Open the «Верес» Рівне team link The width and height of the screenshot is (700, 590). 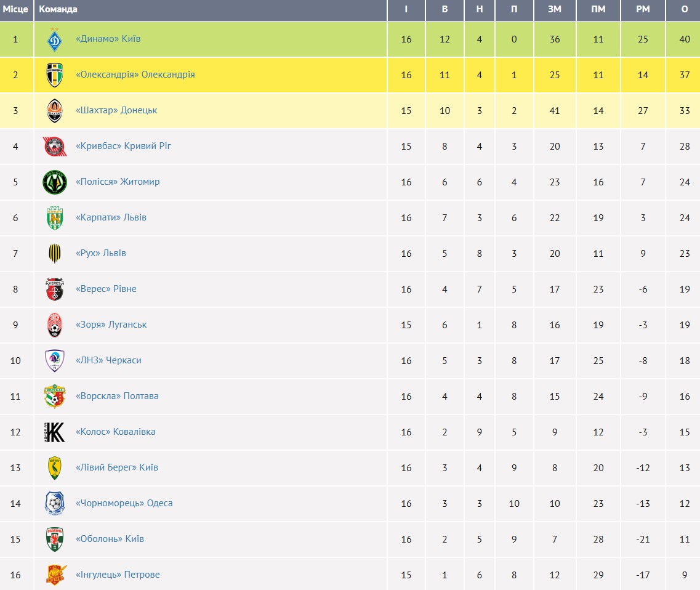[106, 289]
